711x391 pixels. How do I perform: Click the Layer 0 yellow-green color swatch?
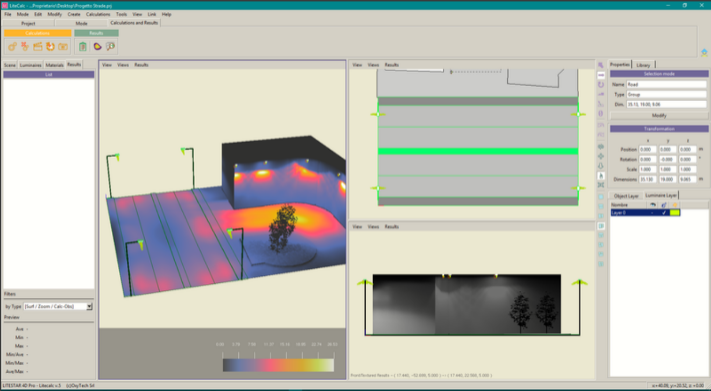(x=675, y=213)
